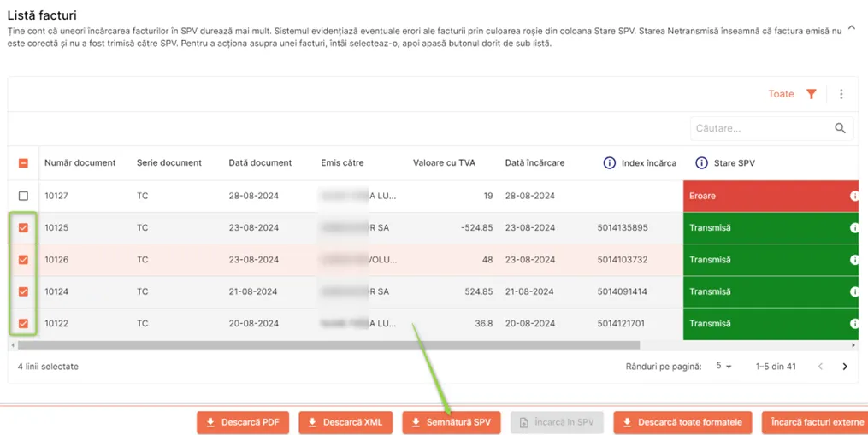Click the horizontal table scrollbar

coord(328,345)
